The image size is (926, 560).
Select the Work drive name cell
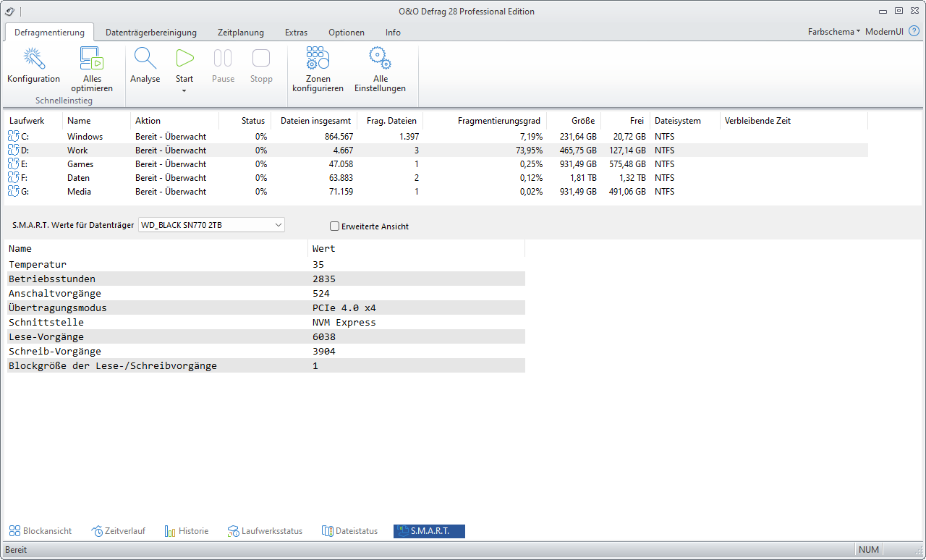[77, 150]
